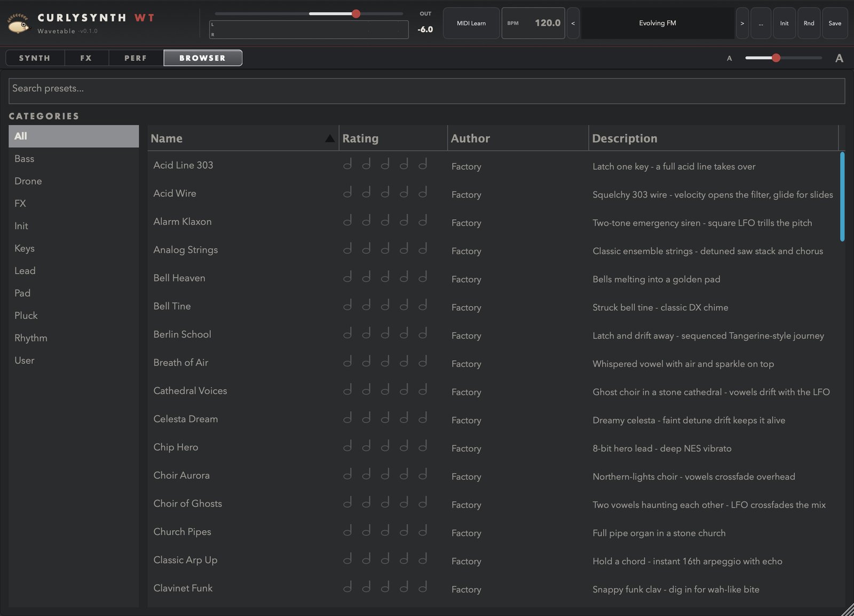Set Alarm Klaxon rating to third note

(385, 221)
